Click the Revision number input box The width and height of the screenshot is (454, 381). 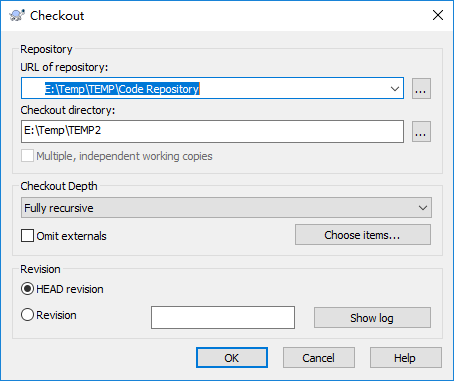pyautogui.click(x=223, y=317)
